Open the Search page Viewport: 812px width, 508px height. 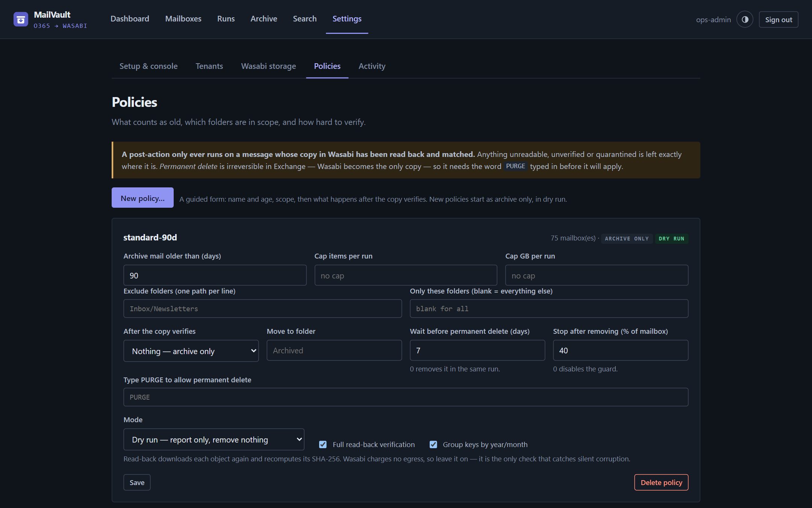tap(304, 19)
